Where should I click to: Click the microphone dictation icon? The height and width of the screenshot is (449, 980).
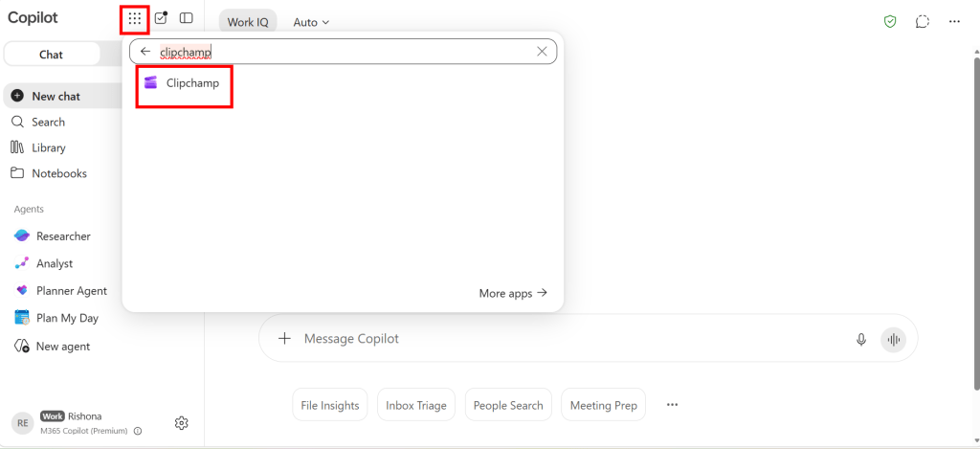tap(861, 340)
